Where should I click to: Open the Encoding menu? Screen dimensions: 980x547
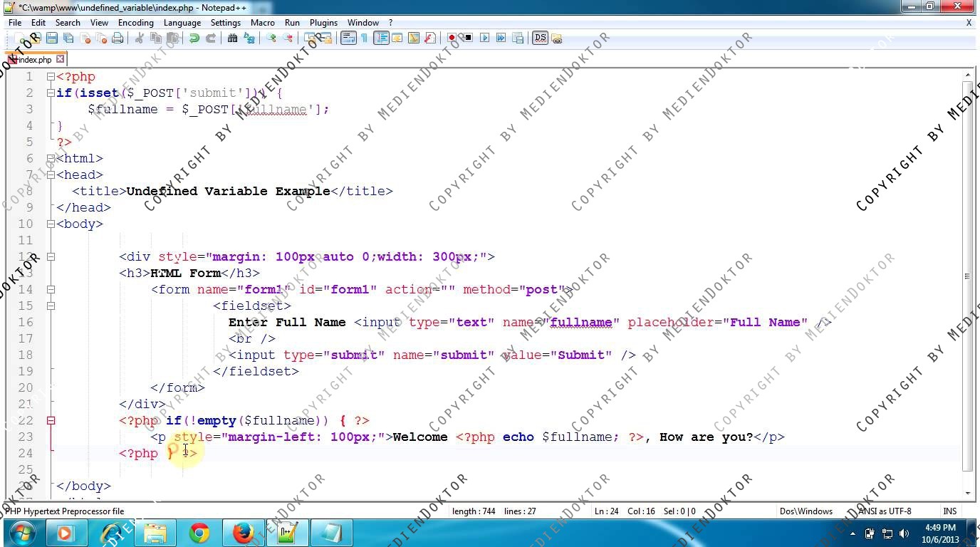(x=135, y=23)
